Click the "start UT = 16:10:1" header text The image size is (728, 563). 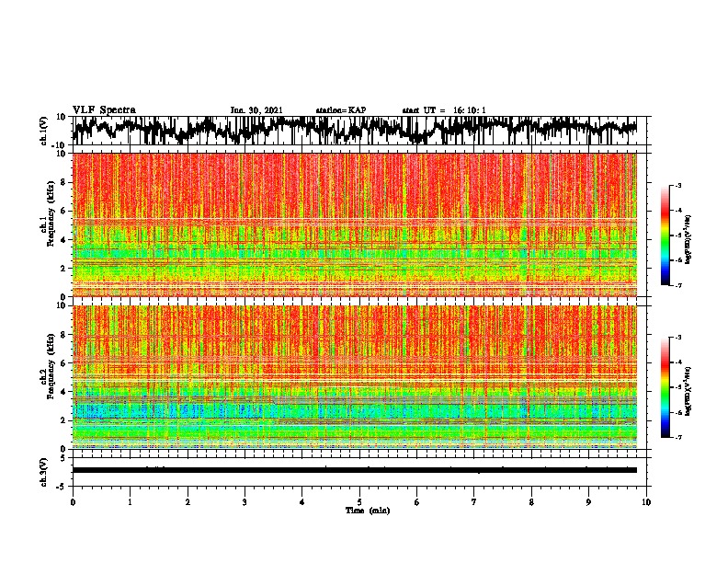[x=444, y=110]
